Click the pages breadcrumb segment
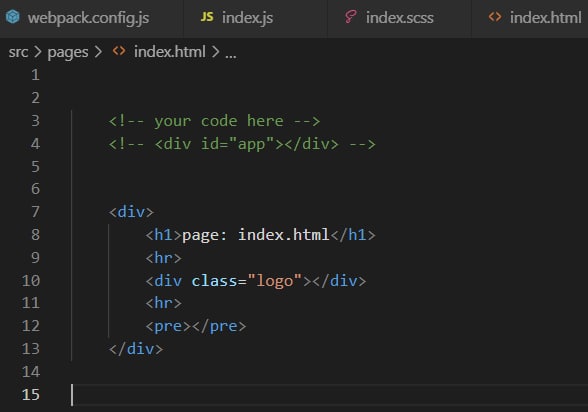588x412 pixels. [68, 52]
